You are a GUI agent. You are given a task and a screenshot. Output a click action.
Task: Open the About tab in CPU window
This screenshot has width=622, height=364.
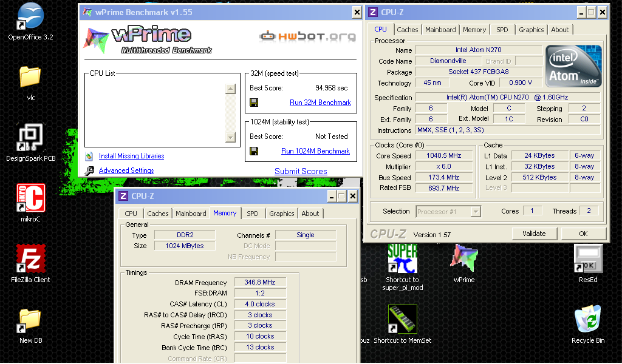point(559,30)
